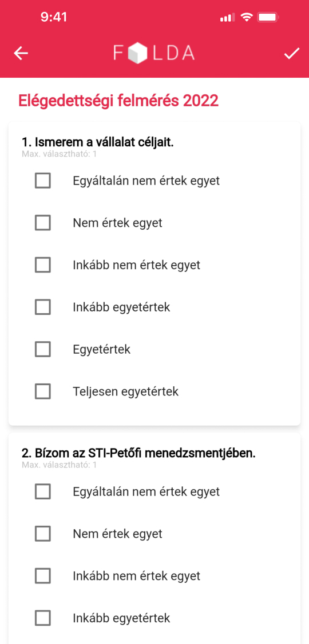Check 'Inkább egyetértek' in question 2
This screenshot has width=309, height=644.
(x=43, y=618)
